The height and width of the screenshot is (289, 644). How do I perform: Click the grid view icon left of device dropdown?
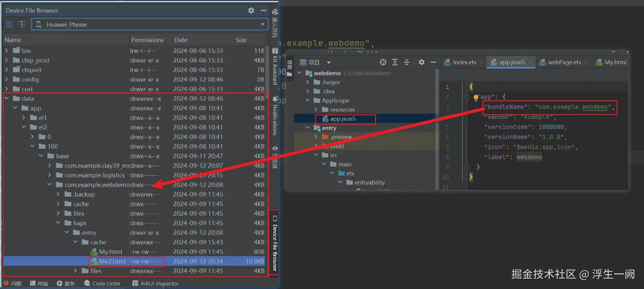(x=9, y=24)
